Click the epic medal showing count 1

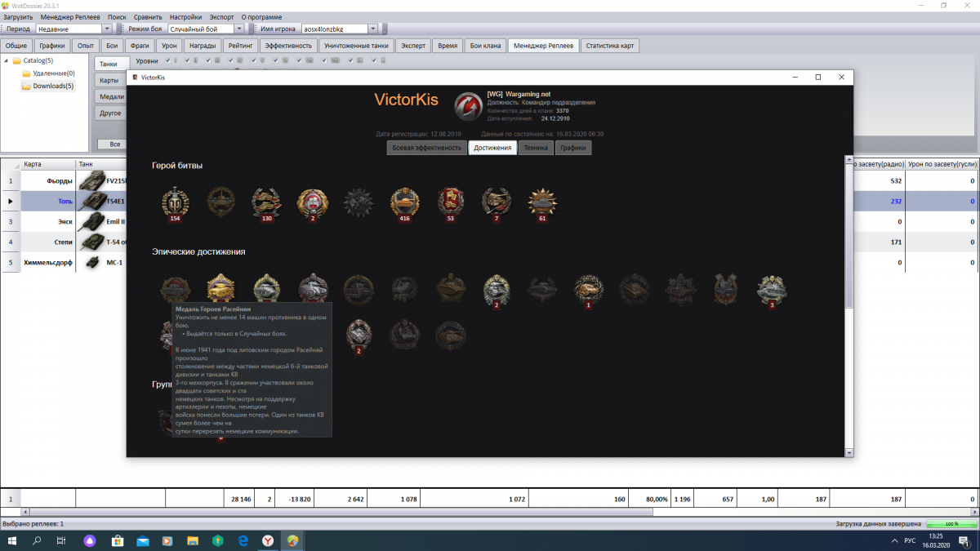click(588, 290)
